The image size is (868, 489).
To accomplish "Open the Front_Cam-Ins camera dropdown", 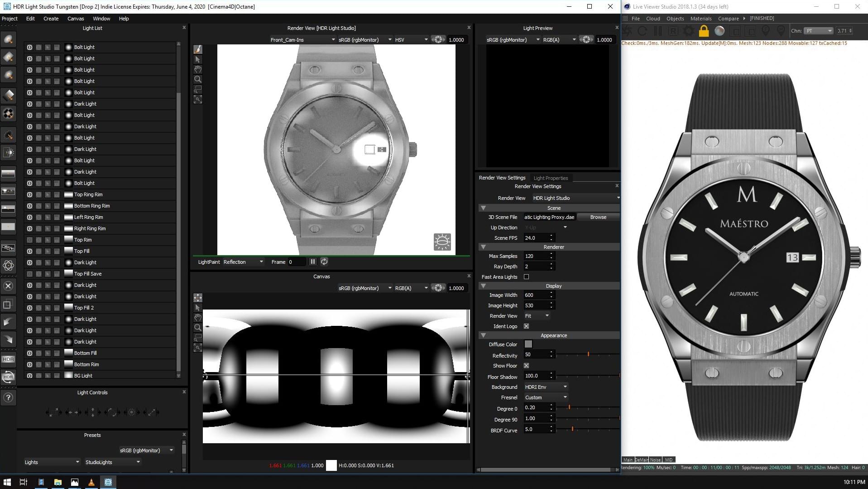I will tap(302, 39).
